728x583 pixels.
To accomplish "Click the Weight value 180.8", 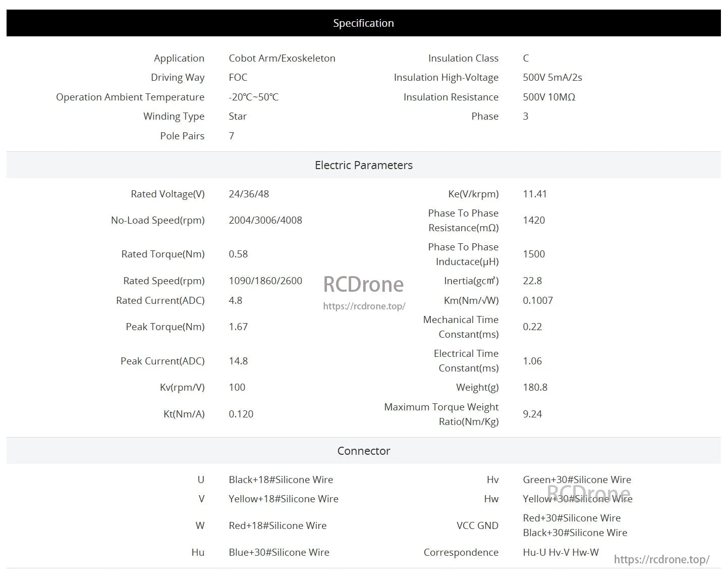I will (535, 387).
